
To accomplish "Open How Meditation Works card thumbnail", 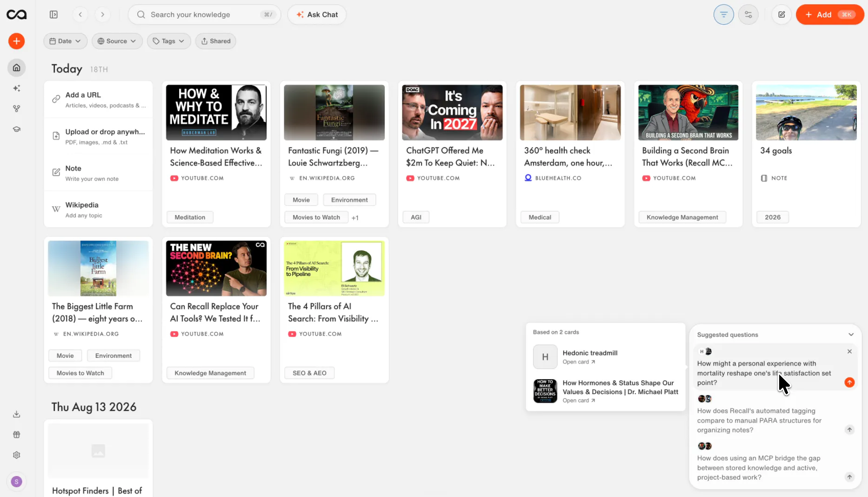I will tap(216, 112).
